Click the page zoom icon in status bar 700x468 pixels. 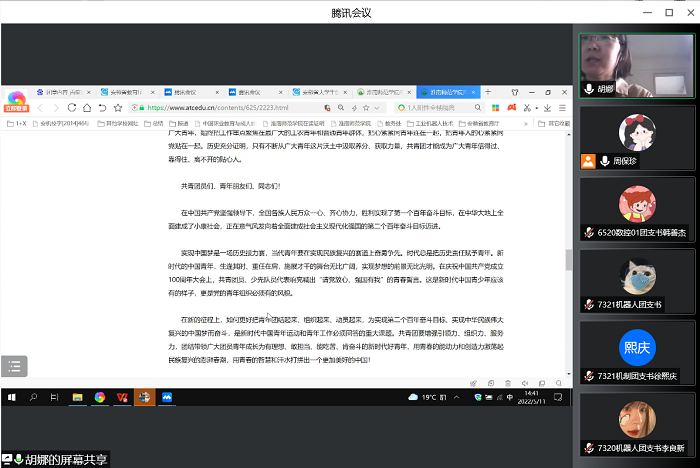pos(558,383)
